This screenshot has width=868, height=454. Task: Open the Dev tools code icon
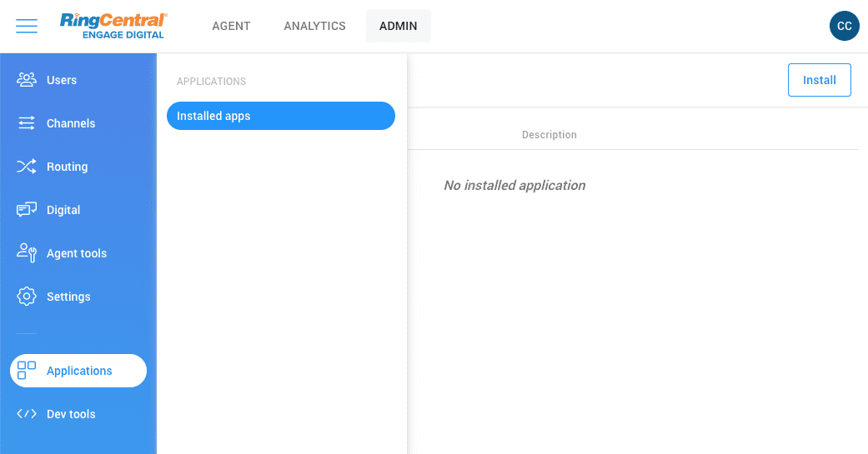point(27,414)
